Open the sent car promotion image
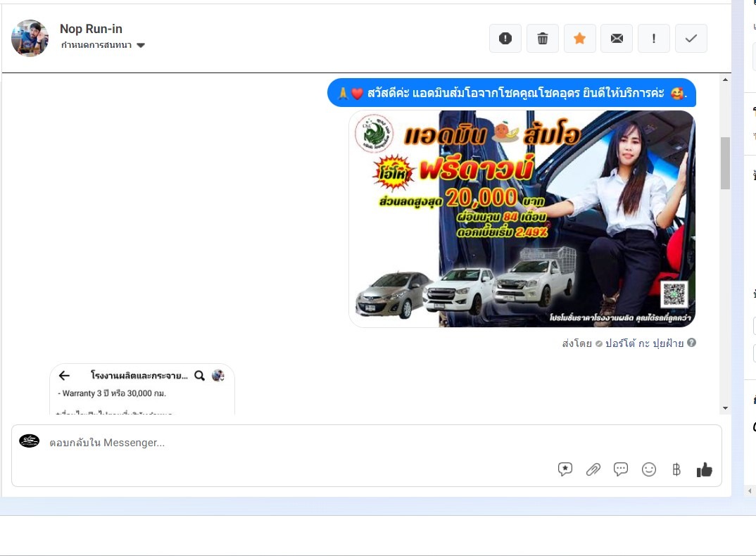This screenshot has width=756, height=556. (x=522, y=219)
